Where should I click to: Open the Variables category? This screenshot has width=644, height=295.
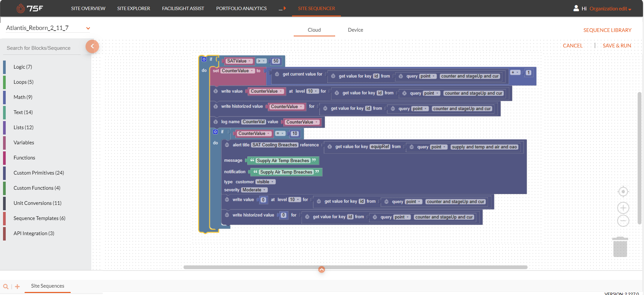[24, 143]
